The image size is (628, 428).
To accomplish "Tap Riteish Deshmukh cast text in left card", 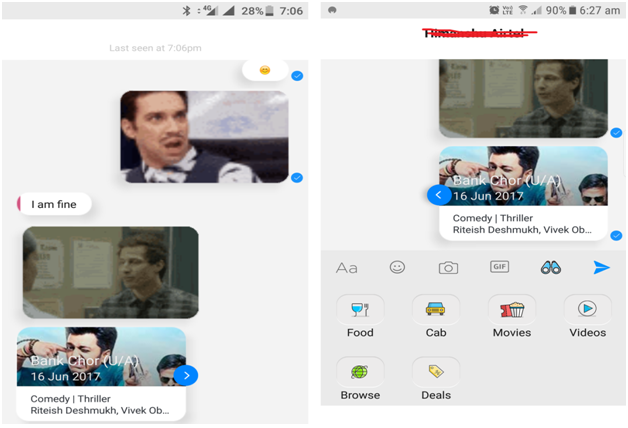I will (100, 410).
